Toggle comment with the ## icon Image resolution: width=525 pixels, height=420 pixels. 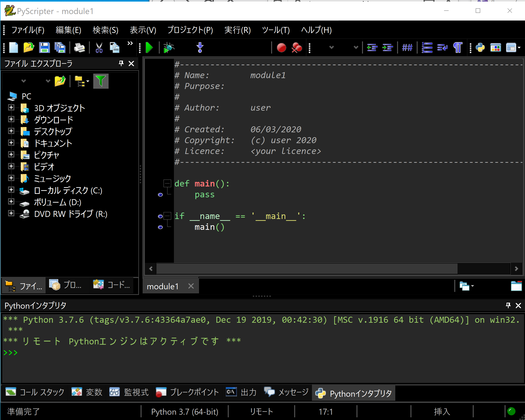[x=407, y=47]
